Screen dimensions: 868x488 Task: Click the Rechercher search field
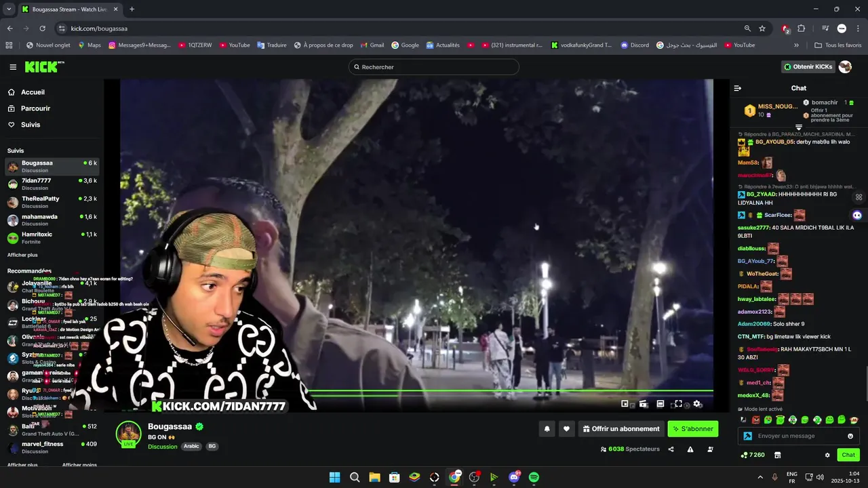click(434, 67)
